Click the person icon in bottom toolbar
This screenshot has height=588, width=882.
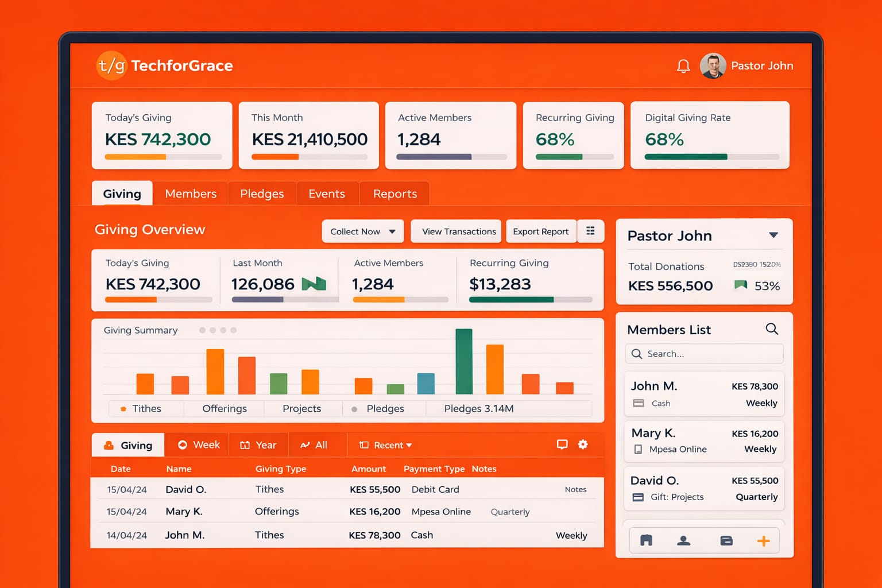[683, 541]
